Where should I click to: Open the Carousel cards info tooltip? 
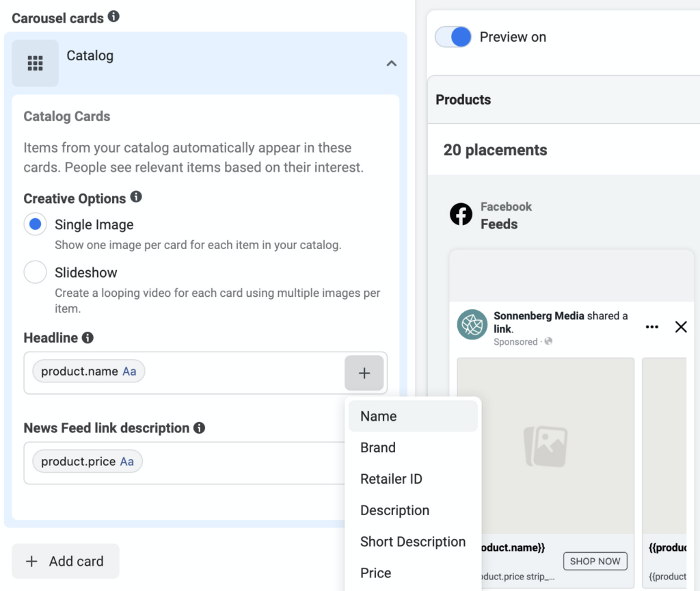pyautogui.click(x=113, y=16)
